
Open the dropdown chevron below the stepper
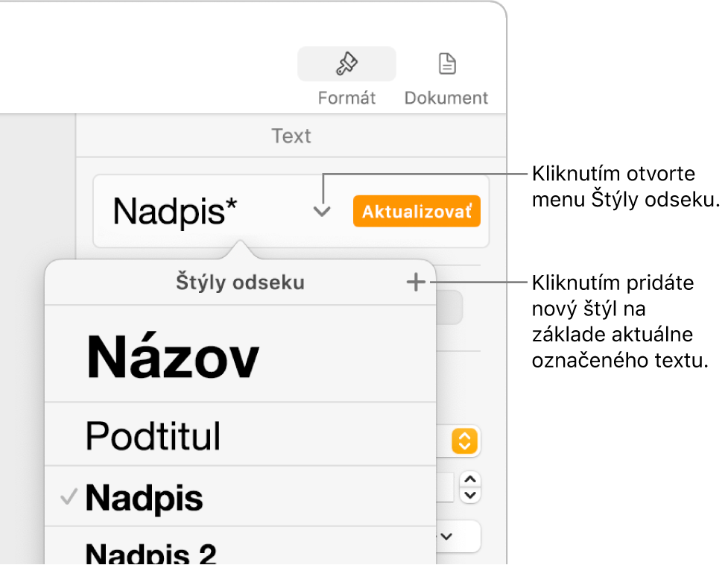pyautogui.click(x=446, y=537)
